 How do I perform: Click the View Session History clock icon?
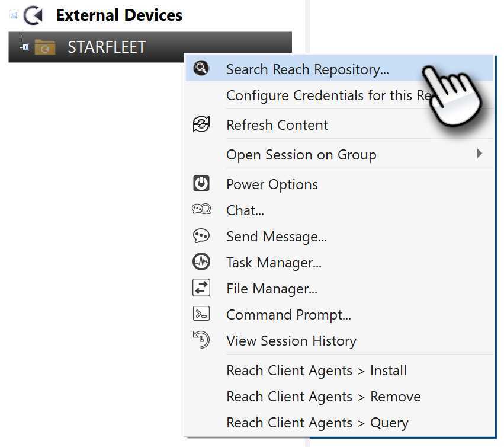[x=201, y=340]
